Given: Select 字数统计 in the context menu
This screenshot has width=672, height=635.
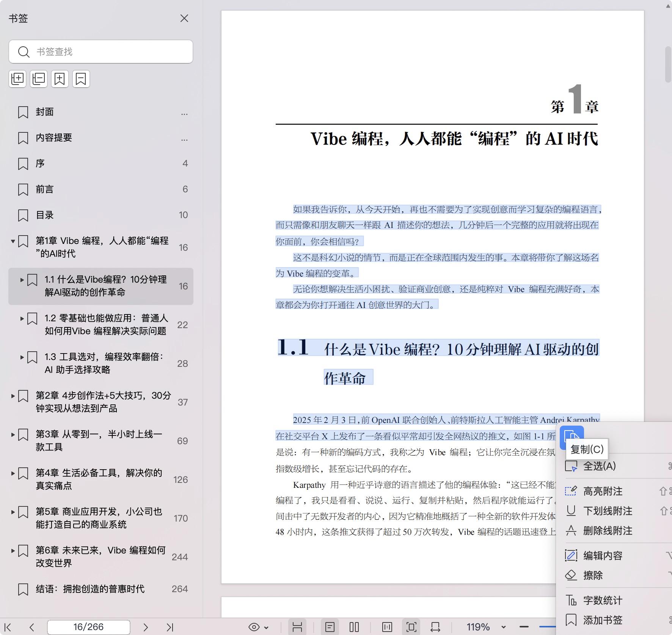Looking at the screenshot, I should click(603, 600).
